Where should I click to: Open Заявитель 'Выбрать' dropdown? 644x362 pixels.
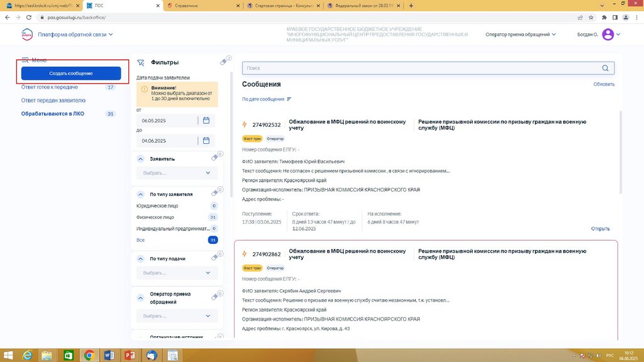coord(177,173)
